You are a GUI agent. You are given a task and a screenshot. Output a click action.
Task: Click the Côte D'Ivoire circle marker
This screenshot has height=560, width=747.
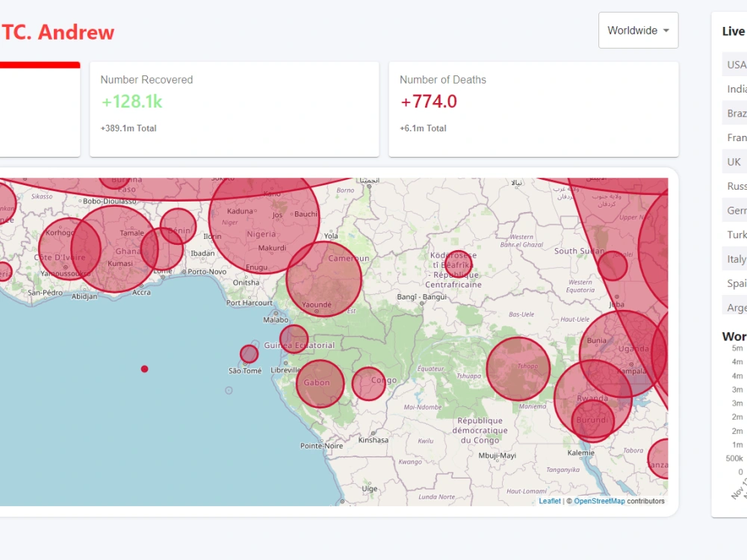click(x=69, y=249)
